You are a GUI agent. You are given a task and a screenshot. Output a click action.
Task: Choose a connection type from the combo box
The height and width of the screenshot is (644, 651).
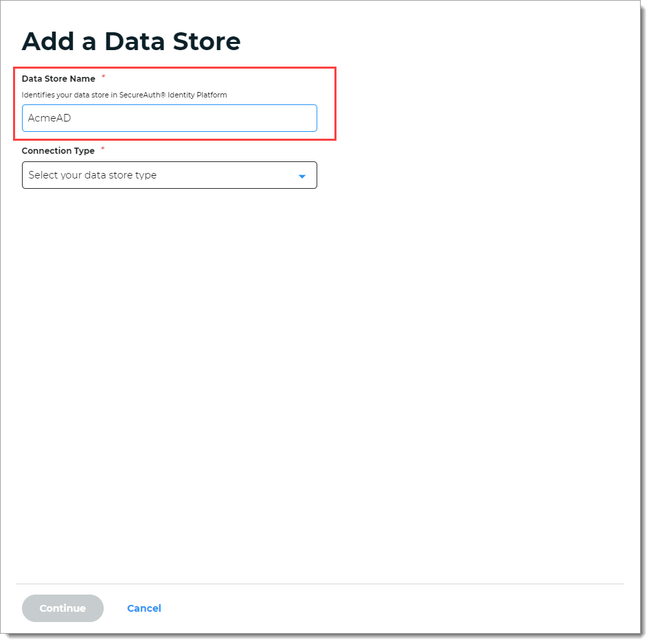point(169,175)
